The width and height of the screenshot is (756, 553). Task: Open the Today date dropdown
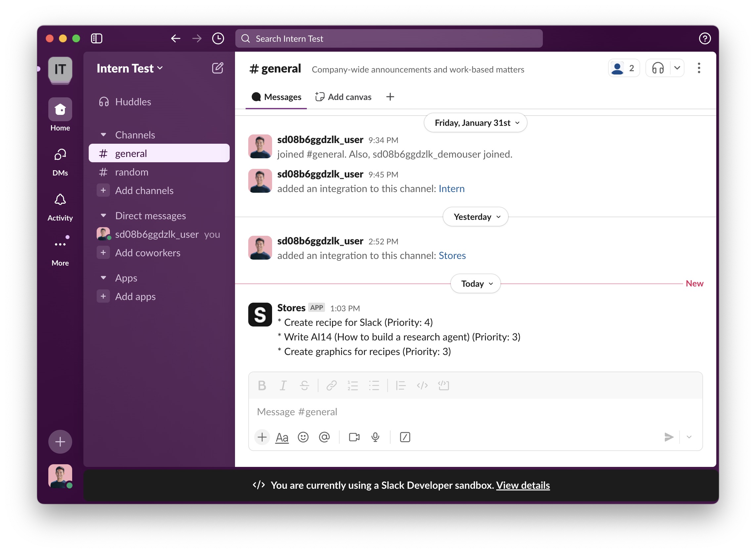(x=475, y=284)
